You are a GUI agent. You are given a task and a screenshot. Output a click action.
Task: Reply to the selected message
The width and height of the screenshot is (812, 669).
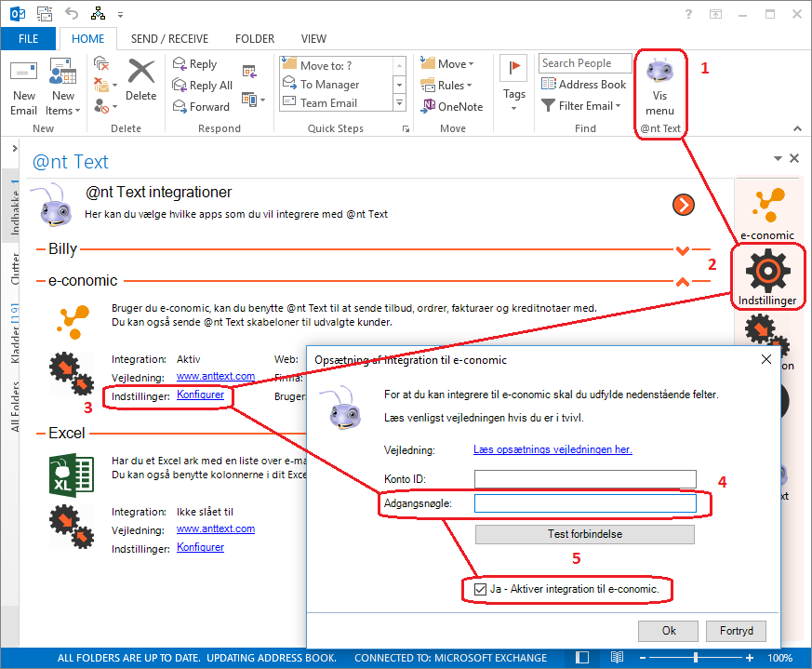[x=194, y=64]
